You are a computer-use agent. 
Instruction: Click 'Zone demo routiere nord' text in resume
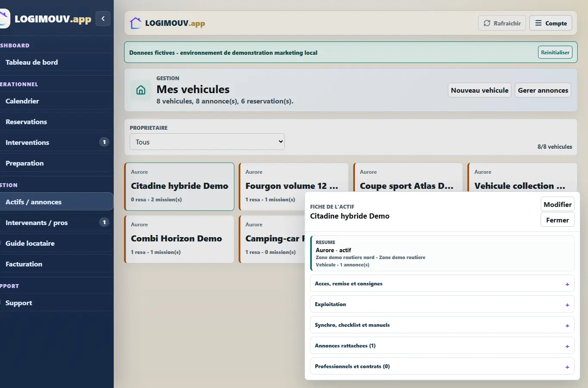345,257
